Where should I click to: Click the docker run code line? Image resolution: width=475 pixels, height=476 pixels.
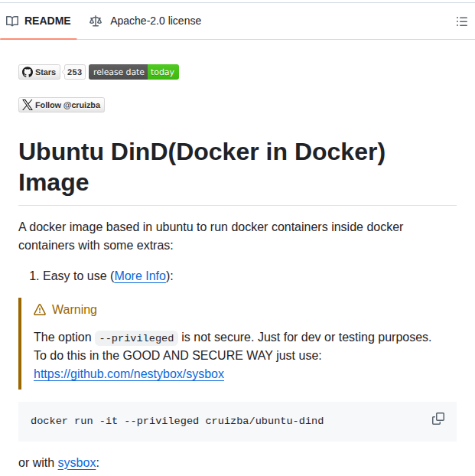177,421
